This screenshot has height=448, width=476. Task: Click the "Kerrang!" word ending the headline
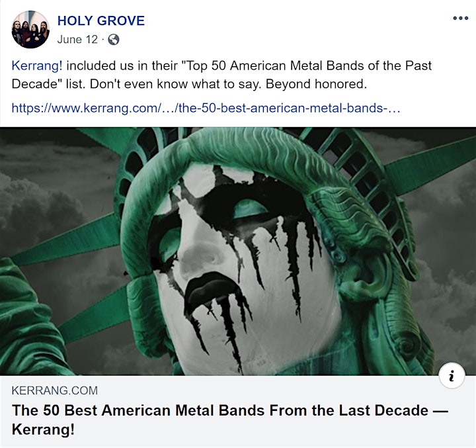[x=43, y=429]
